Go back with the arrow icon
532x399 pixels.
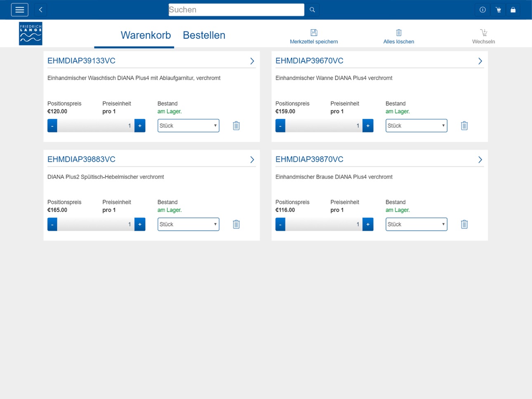40,9
